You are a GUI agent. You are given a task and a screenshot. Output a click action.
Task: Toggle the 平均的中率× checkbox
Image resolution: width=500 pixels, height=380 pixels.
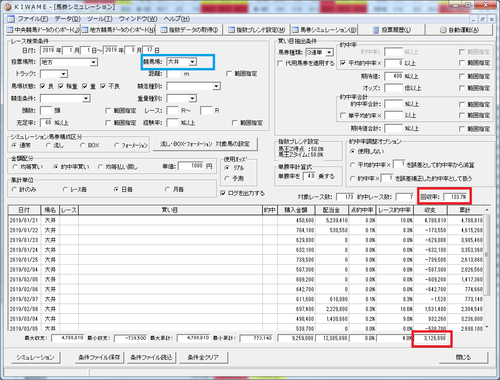tap(343, 63)
